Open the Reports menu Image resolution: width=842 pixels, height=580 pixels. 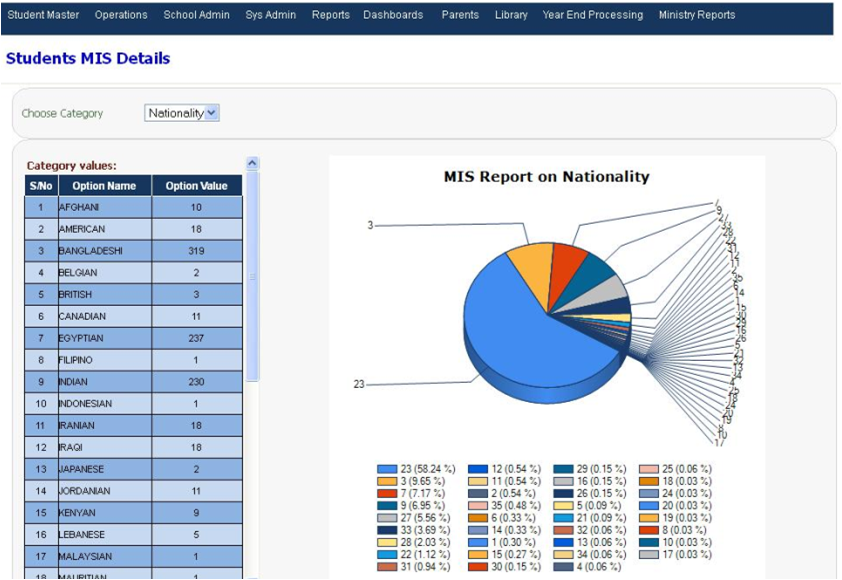330,15
